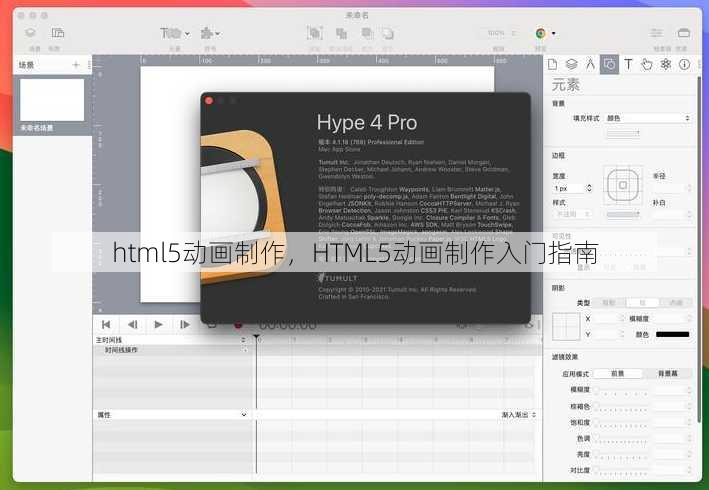
Task: Open the Scenes toolbar icon
Action: (x=30, y=33)
